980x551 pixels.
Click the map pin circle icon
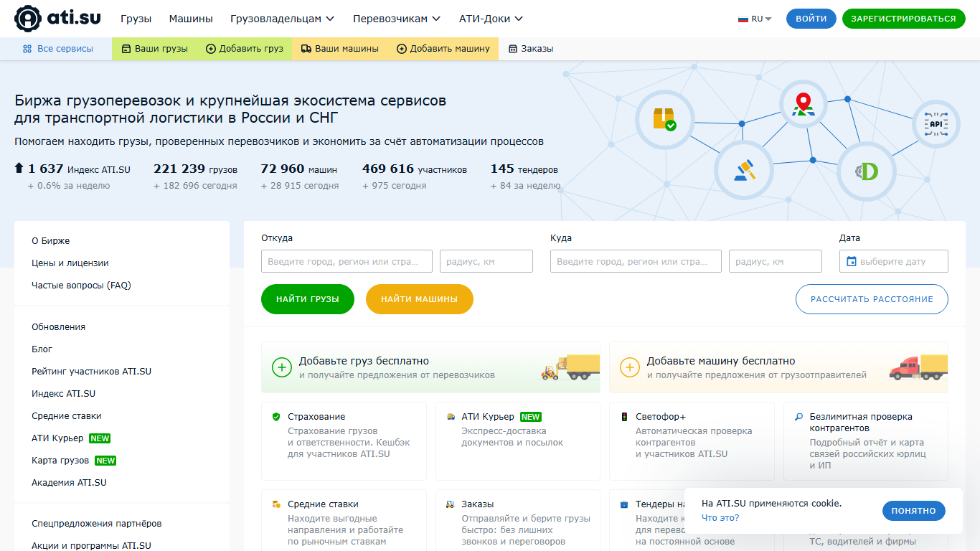[x=804, y=104]
